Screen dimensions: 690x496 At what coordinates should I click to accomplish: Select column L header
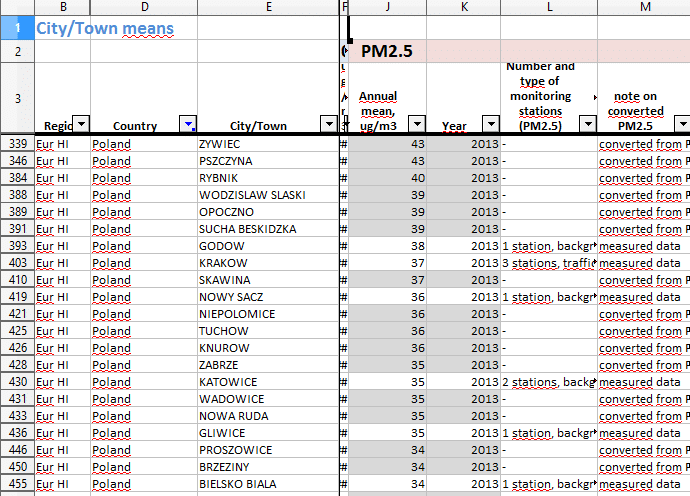click(x=549, y=7)
